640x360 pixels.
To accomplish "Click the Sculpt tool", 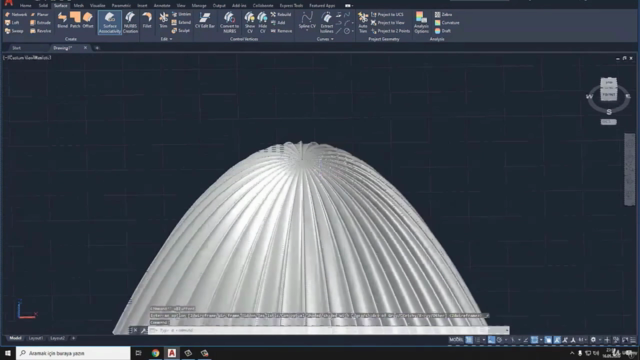I will 181,31.
